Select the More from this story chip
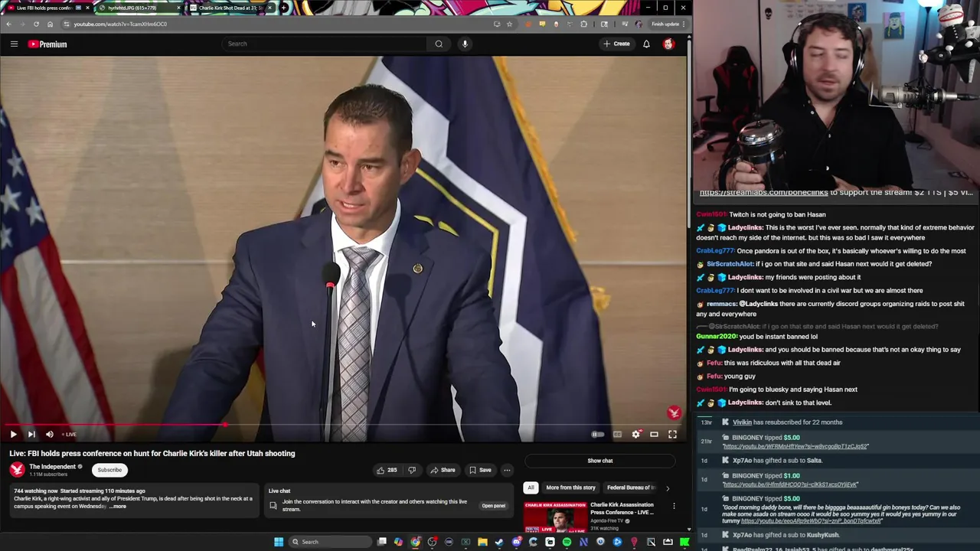 point(570,487)
